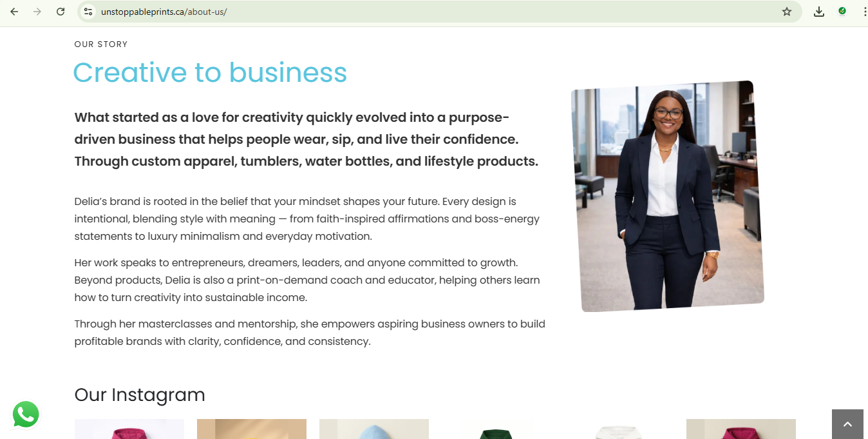Screen dimensions: 868x439
Task: Click the browser forward arrow
Action: [37, 12]
